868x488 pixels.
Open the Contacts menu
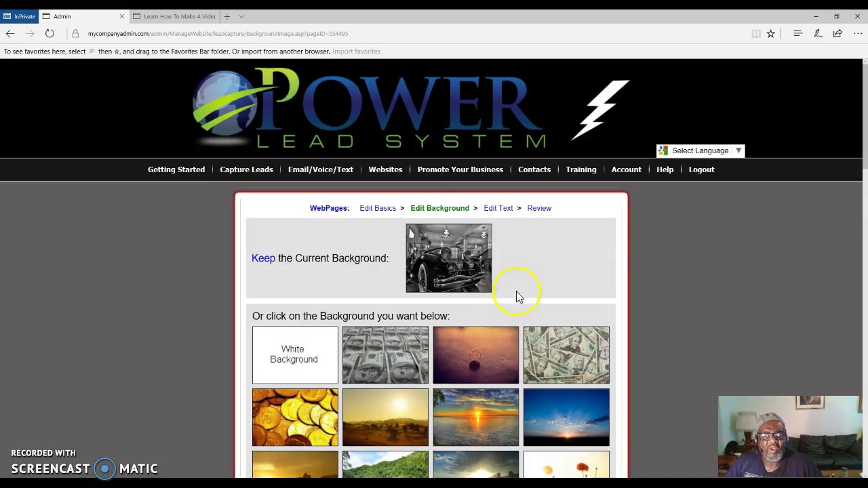click(x=534, y=169)
